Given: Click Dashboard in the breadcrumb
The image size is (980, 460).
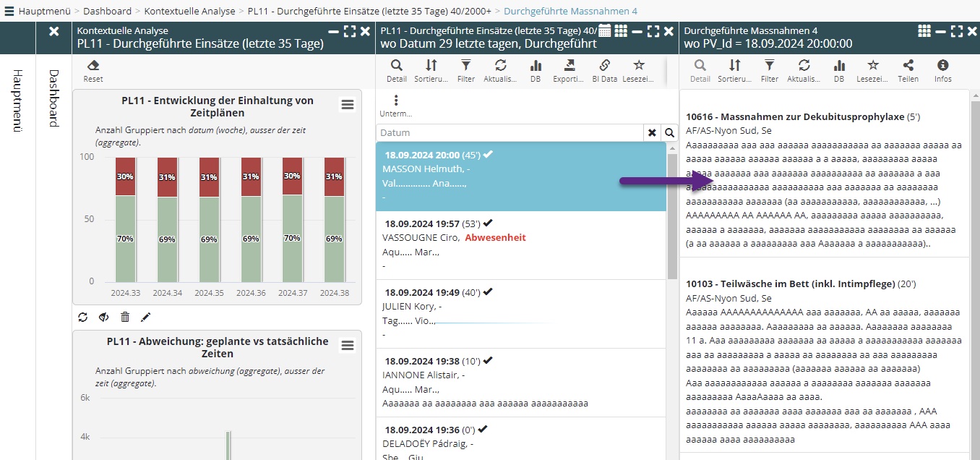Looking at the screenshot, I should pyautogui.click(x=107, y=11).
